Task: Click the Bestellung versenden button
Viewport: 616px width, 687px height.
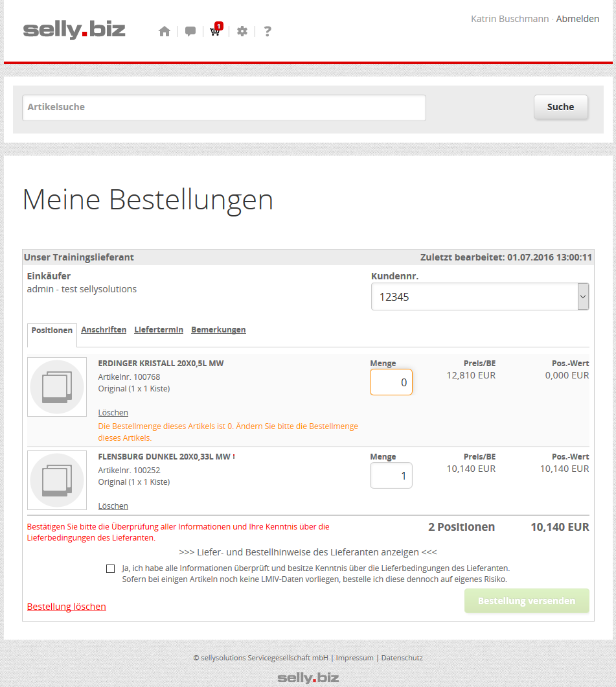Action: pyautogui.click(x=526, y=601)
